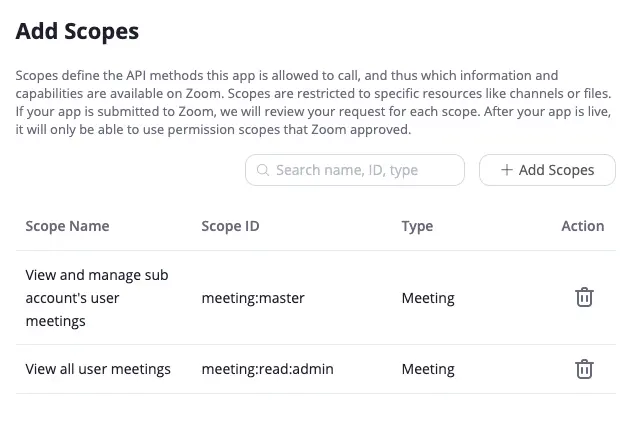
Task: Open the Add Scopes button
Action: tap(547, 170)
